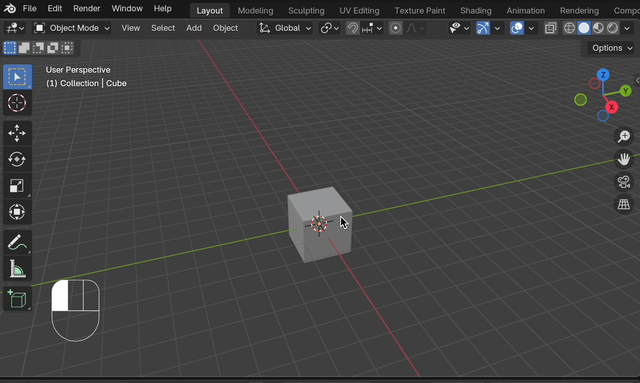This screenshot has height=383, width=640.
Task: Open the viewport View menu
Action: (x=131, y=28)
